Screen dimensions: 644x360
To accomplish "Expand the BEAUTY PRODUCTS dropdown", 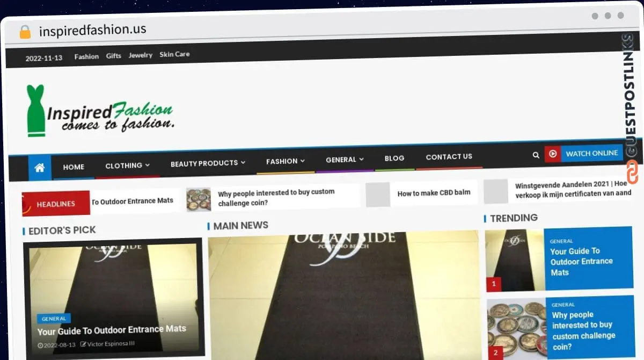I will pos(208,163).
